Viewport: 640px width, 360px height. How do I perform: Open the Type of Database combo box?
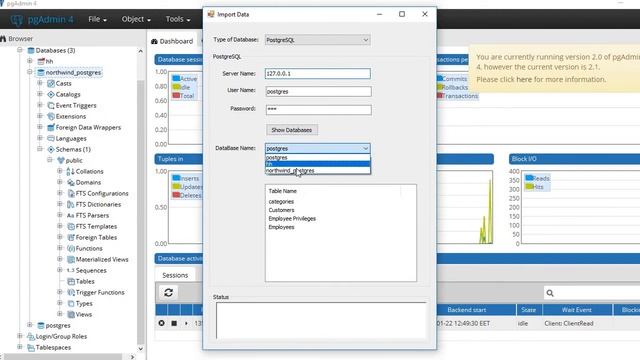(x=318, y=40)
